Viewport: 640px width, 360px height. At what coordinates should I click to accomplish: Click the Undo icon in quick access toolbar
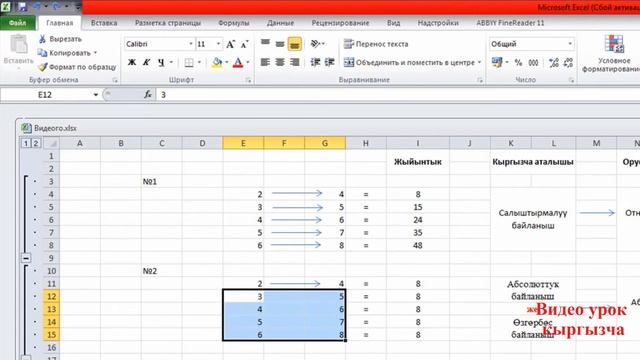[37, 7]
